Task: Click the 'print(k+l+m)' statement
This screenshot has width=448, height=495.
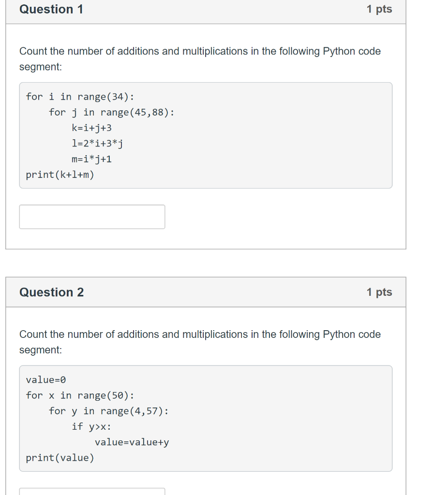Action: (60, 175)
